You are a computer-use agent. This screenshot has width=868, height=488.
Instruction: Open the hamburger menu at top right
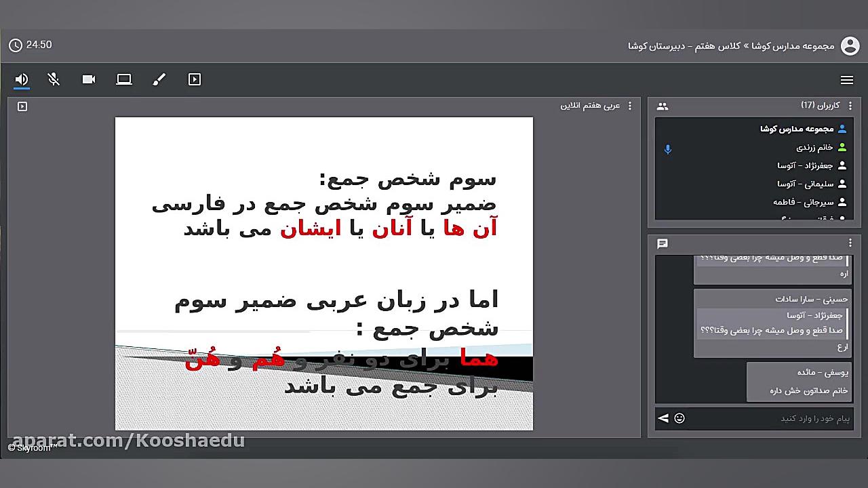(x=847, y=79)
